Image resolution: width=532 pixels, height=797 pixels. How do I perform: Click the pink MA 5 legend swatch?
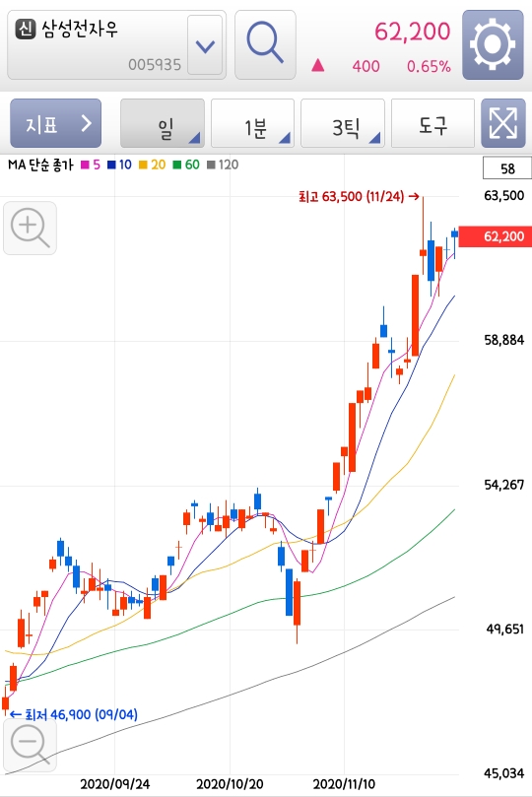click(x=85, y=165)
